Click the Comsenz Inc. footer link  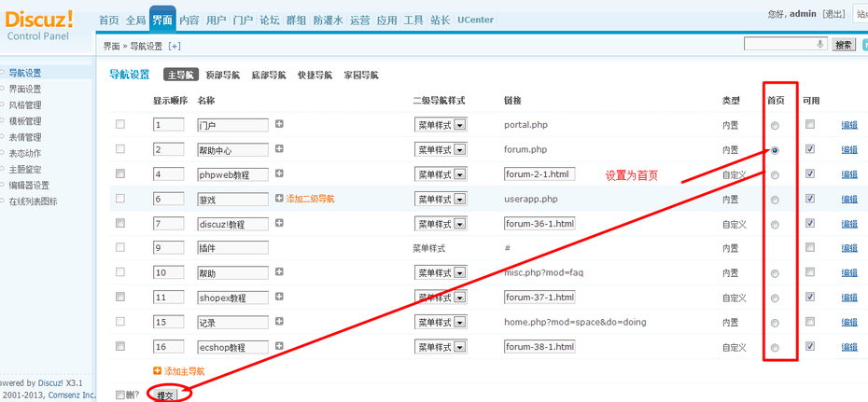coord(72,395)
